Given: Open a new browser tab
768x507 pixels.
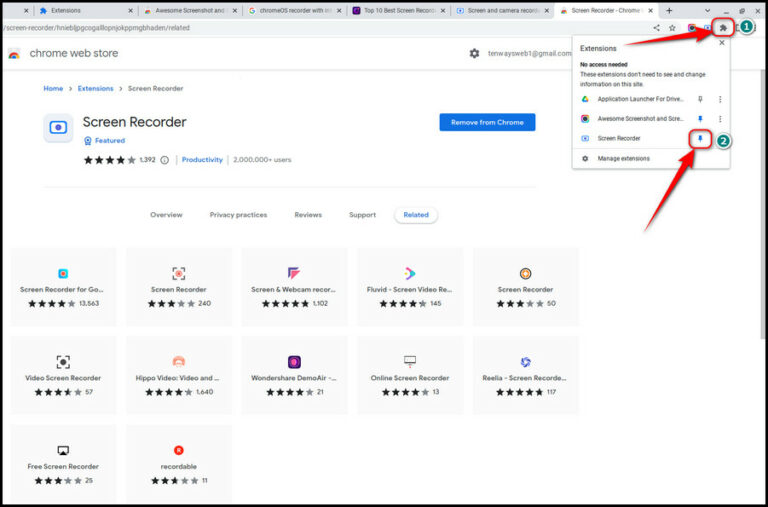Looking at the screenshot, I should pyautogui.click(x=669, y=10).
